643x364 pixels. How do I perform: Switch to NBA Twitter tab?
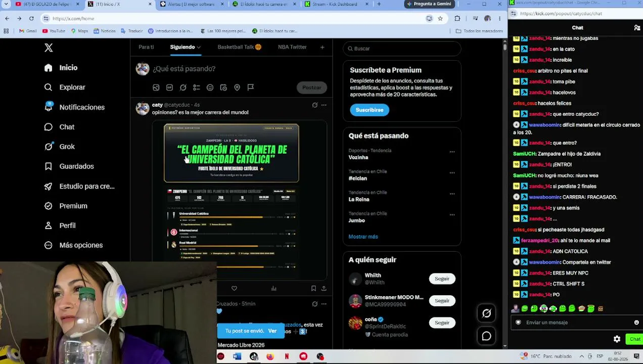tap(292, 47)
